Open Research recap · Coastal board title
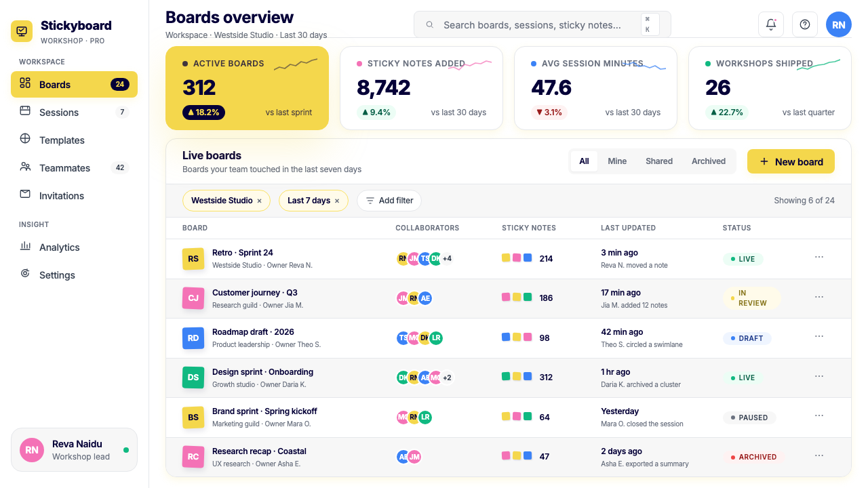The width and height of the screenshot is (868, 488). coord(259,451)
